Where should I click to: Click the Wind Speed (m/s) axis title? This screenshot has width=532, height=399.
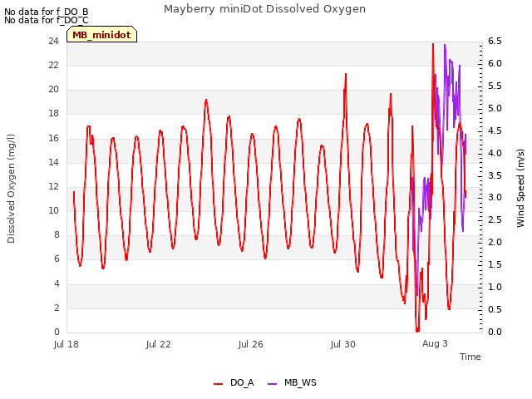(x=520, y=188)
